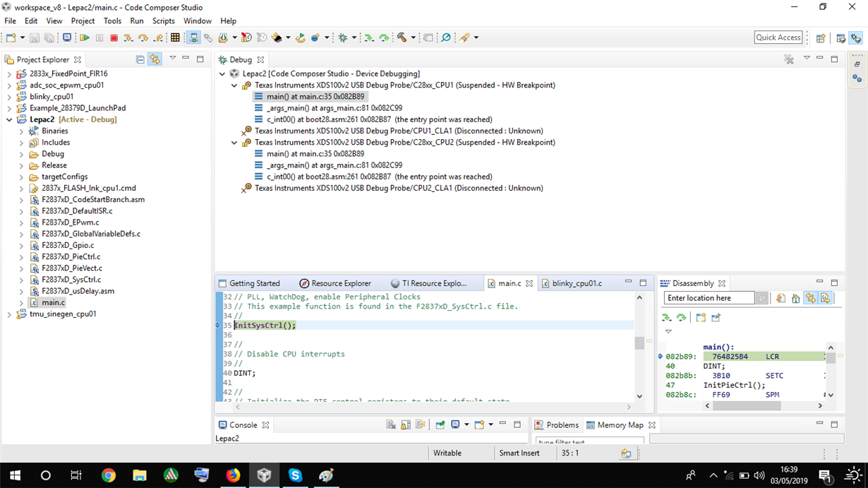Open the Scripts menu
This screenshot has height=488, width=868.
pyautogui.click(x=164, y=21)
